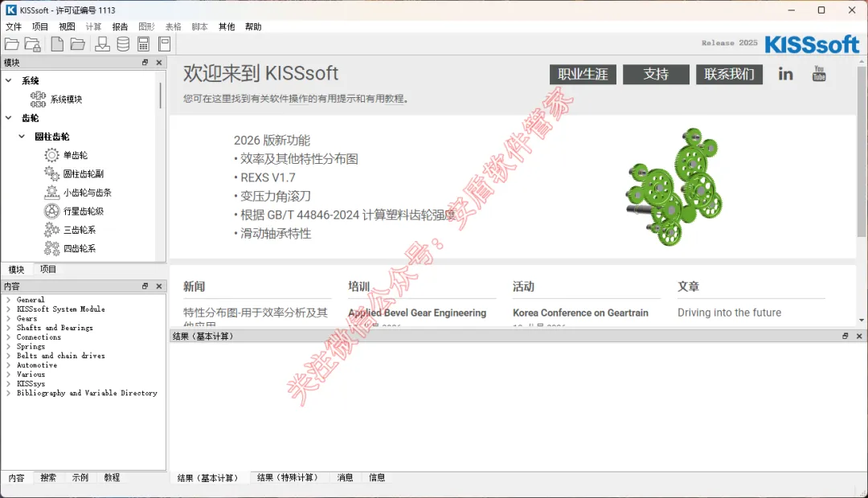Click the green gearbox image

point(674,187)
